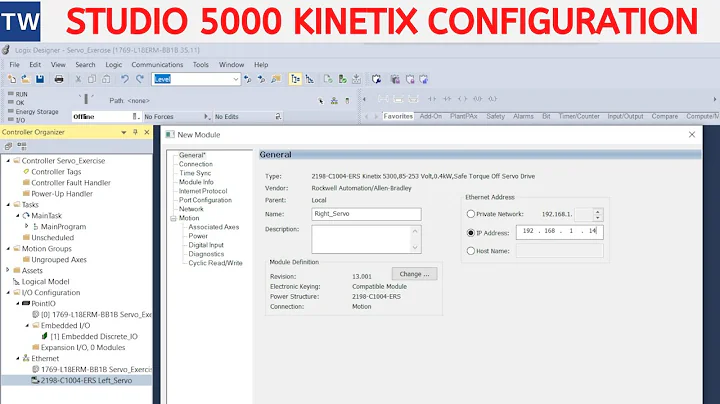
Task: Click the Paste toolbar icon
Action: tap(106, 79)
